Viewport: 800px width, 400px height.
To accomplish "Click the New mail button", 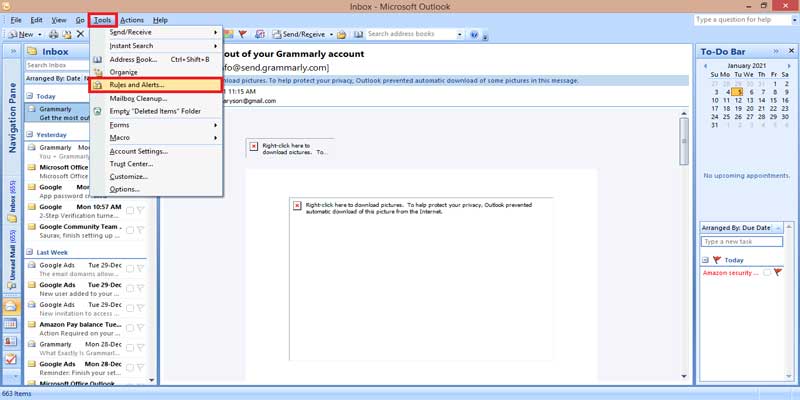I will coord(21,35).
